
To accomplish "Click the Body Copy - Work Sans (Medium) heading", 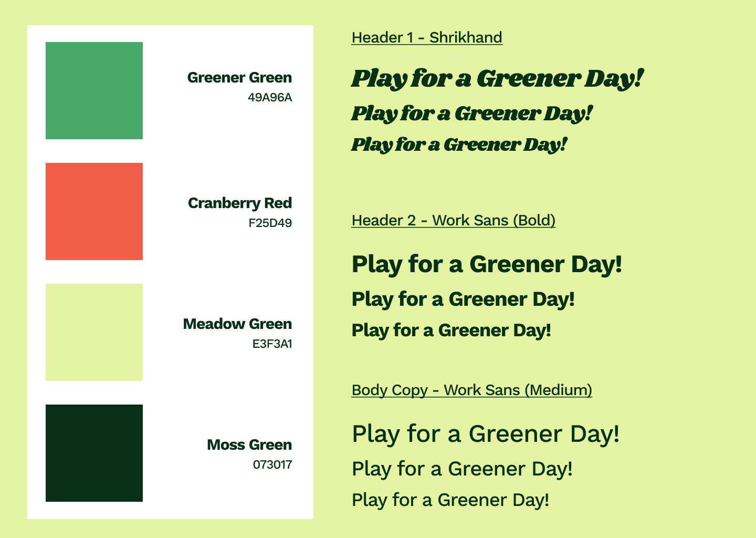I will (472, 390).
